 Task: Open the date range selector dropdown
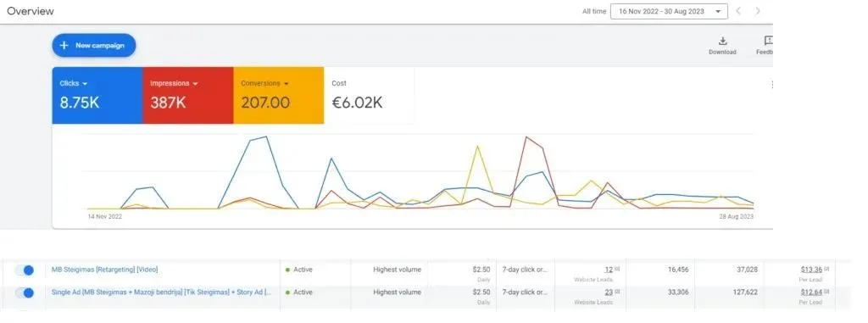point(669,11)
